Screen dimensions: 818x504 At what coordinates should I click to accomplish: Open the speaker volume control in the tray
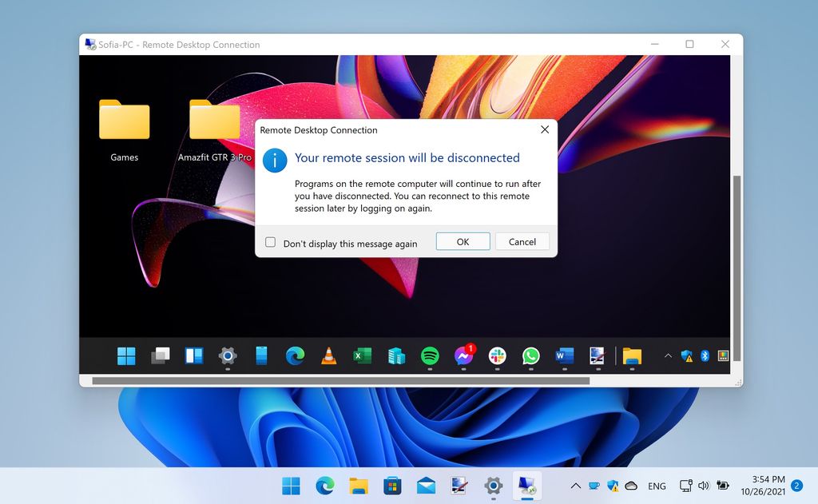703,485
